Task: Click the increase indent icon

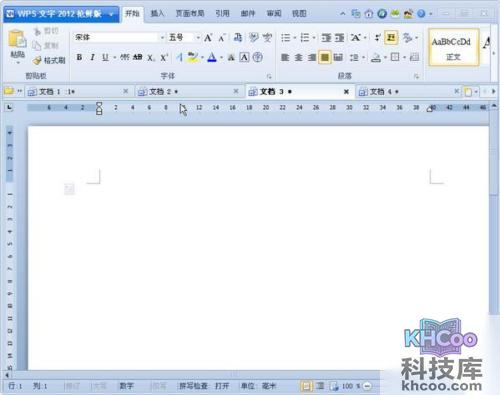Action: pyautogui.click(x=339, y=38)
